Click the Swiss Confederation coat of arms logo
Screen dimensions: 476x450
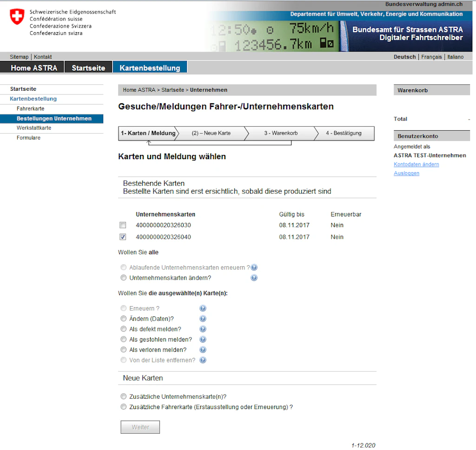tap(17, 17)
